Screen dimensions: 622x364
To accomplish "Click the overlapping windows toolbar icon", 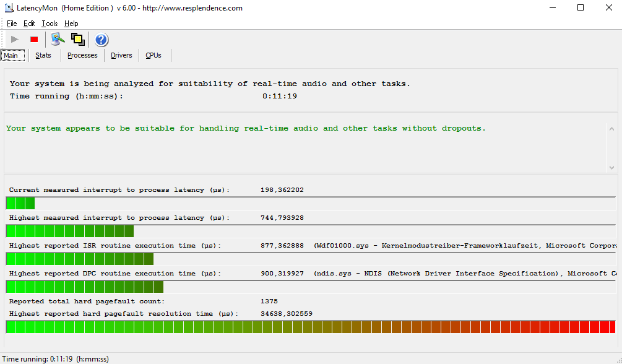I will (78, 39).
